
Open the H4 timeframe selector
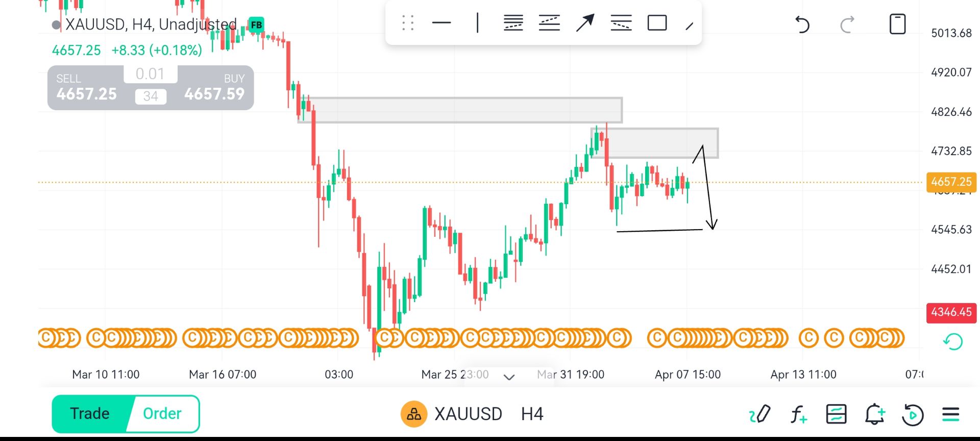click(532, 414)
